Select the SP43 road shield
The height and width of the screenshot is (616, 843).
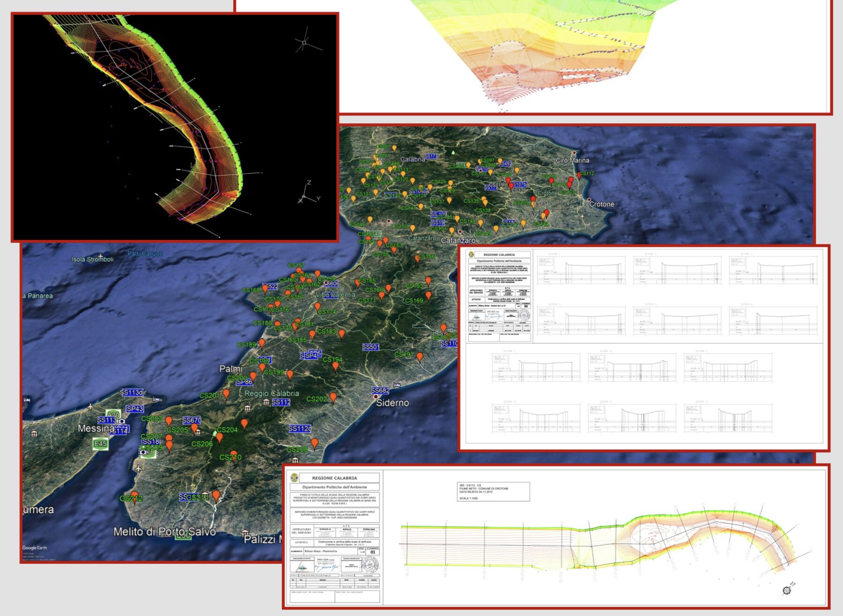tap(135, 409)
